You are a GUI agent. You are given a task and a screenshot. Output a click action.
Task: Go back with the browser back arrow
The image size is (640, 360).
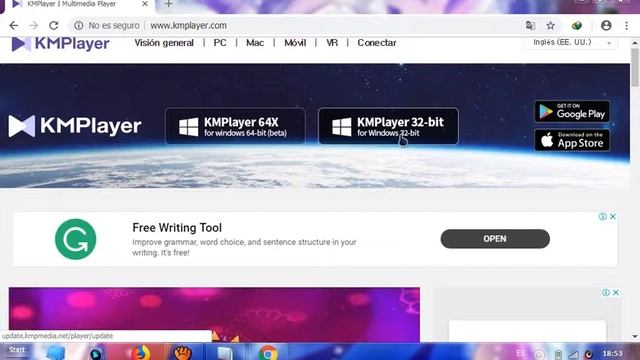(x=13, y=25)
